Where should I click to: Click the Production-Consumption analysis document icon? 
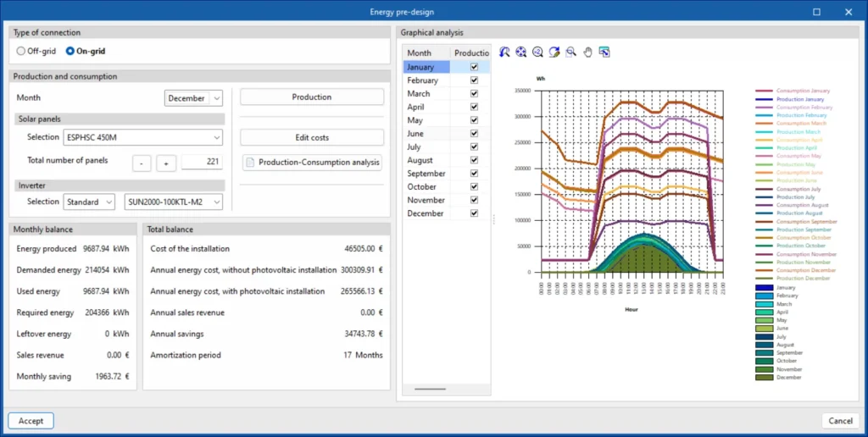(250, 163)
